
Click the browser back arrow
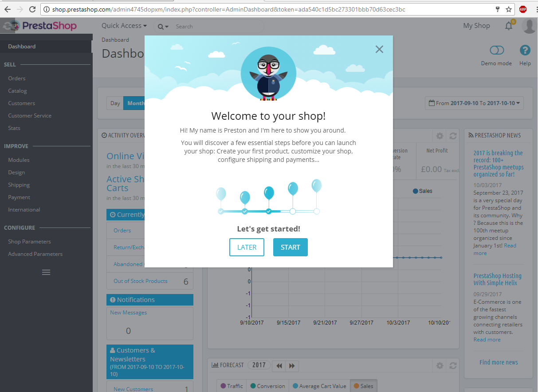(x=8, y=9)
